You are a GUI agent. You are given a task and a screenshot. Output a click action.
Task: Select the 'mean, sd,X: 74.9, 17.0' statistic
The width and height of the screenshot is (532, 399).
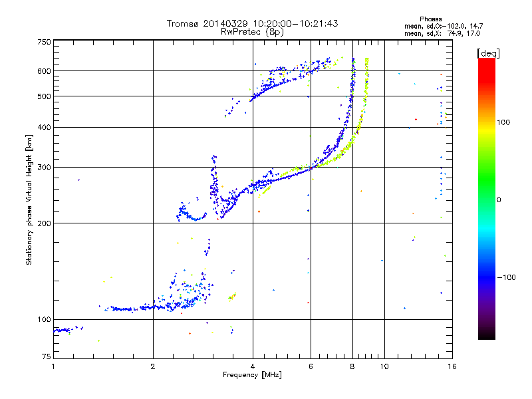pos(442,33)
